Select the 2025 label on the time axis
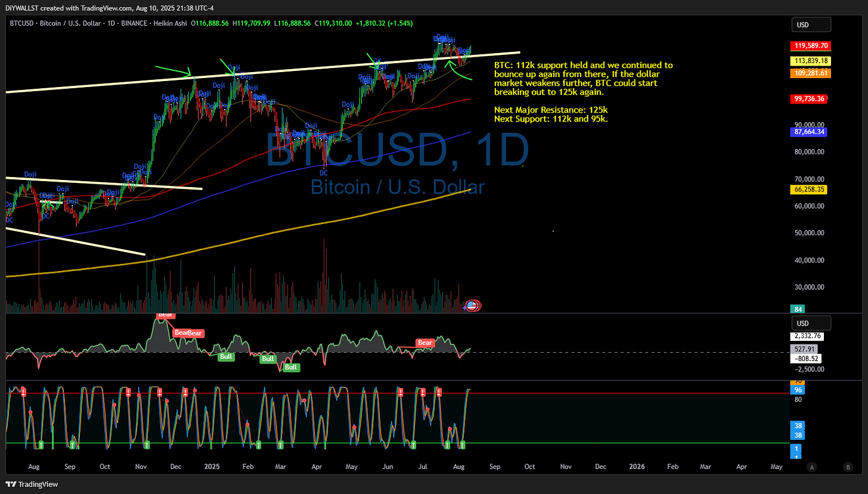The width and height of the screenshot is (868, 494). pyautogui.click(x=212, y=467)
